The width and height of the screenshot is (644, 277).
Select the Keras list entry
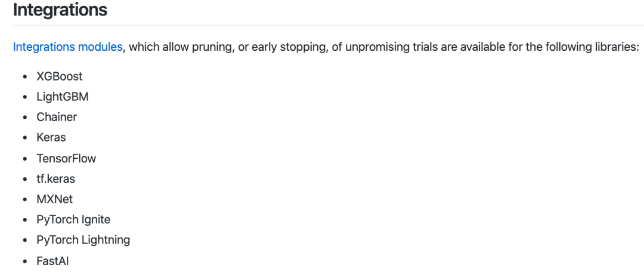(x=51, y=137)
